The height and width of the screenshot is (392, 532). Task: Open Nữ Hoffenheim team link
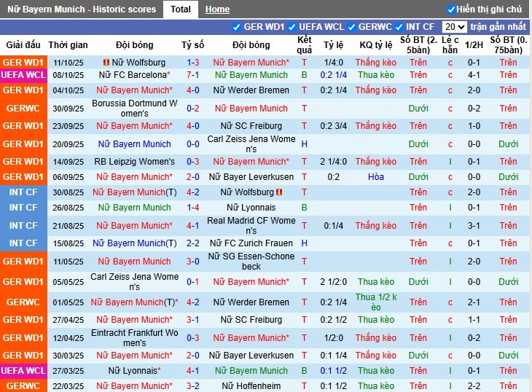pyautogui.click(x=251, y=386)
